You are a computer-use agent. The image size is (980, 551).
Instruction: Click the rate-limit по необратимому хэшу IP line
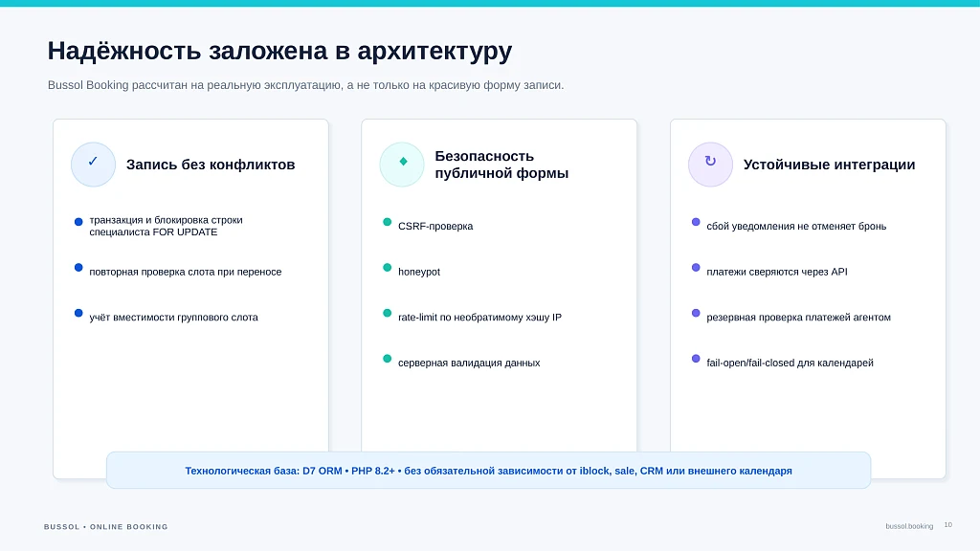(479, 318)
